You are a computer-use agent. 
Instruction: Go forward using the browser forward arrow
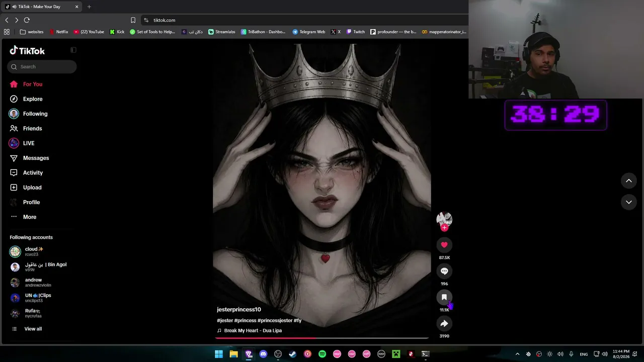17,20
